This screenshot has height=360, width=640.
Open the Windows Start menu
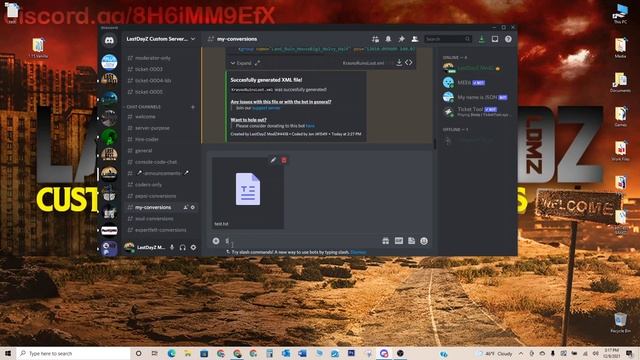click(8, 353)
